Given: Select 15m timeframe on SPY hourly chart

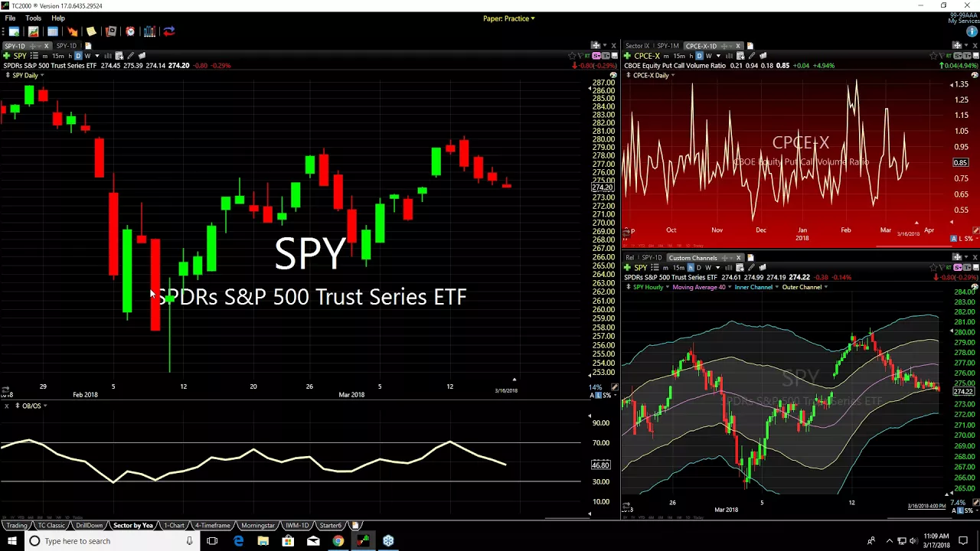Looking at the screenshot, I should point(679,268).
